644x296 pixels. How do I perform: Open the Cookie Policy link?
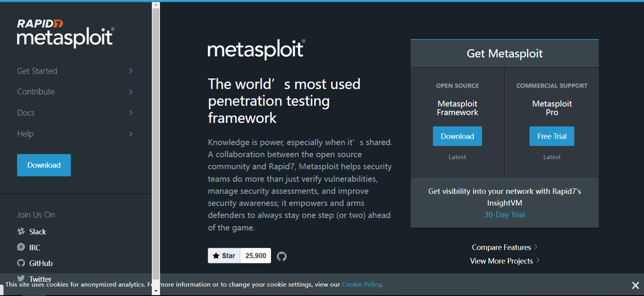pos(362,284)
